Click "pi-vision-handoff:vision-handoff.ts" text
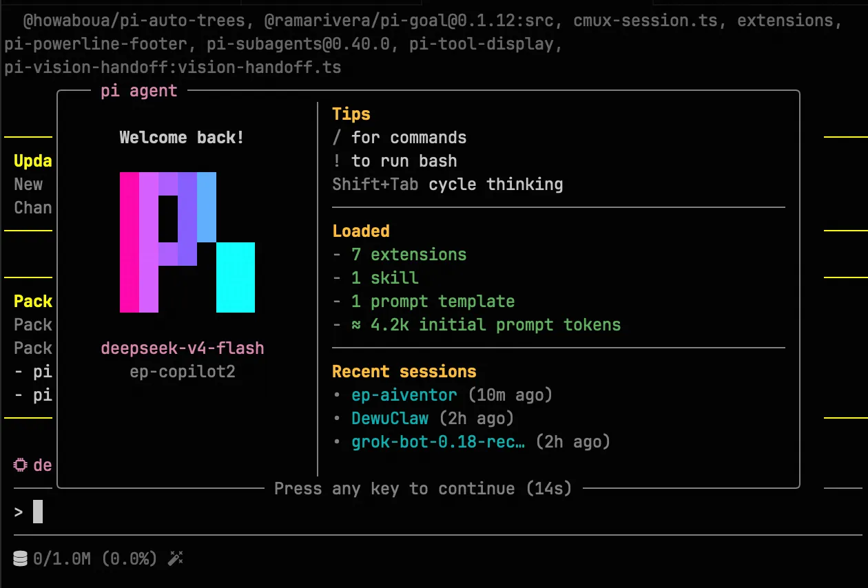The image size is (868, 588). [172, 67]
